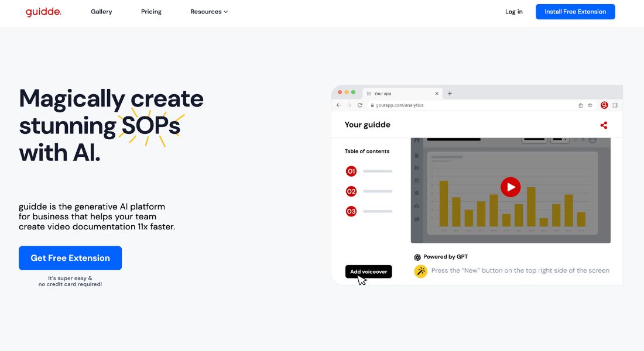Select step 02 in table of contents
This screenshot has width=644, height=351.
coord(351,191)
